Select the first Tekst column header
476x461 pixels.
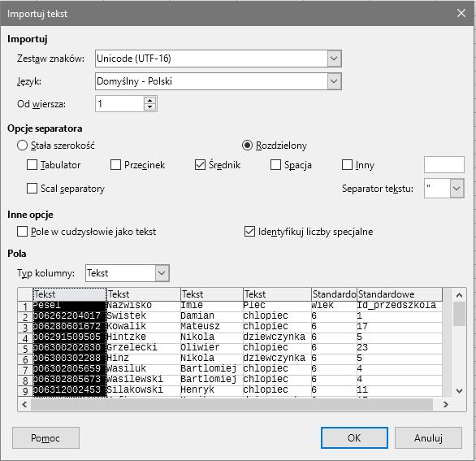tap(70, 294)
